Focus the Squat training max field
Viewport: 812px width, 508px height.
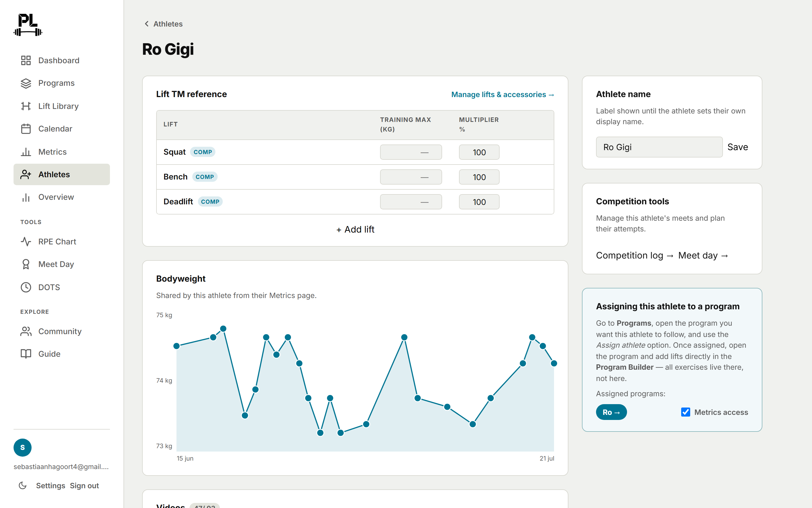pyautogui.click(x=411, y=152)
